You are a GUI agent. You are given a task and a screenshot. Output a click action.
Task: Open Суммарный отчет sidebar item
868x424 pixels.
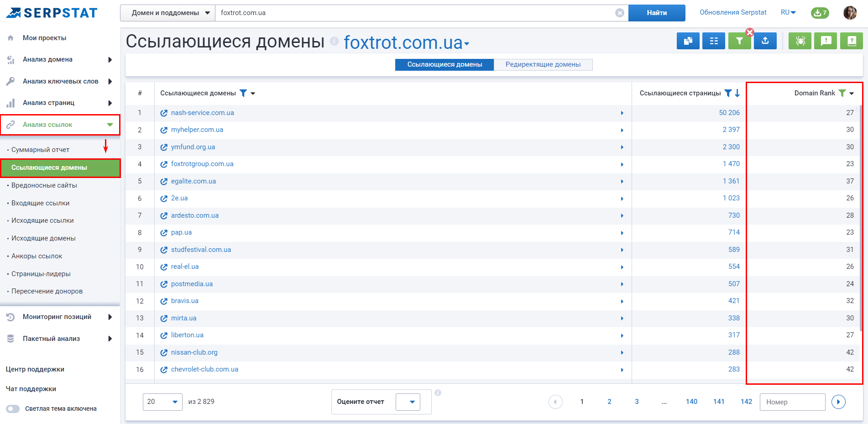click(x=40, y=150)
